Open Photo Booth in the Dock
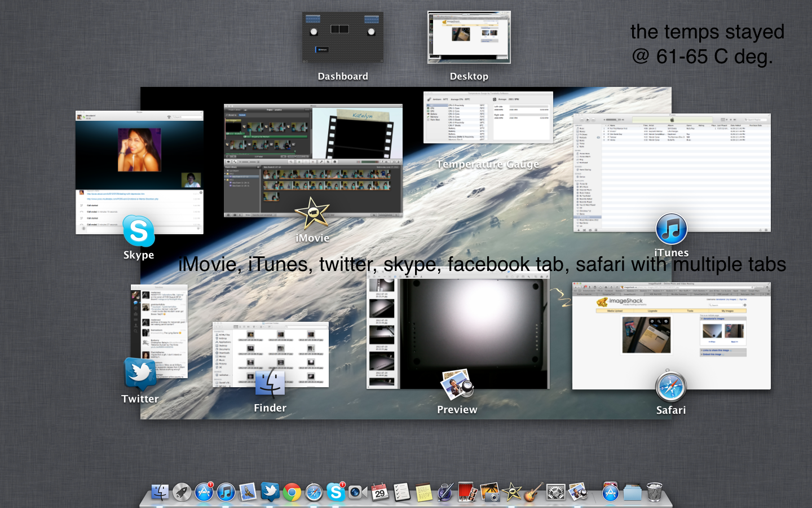The image size is (812, 508). tap(467, 492)
